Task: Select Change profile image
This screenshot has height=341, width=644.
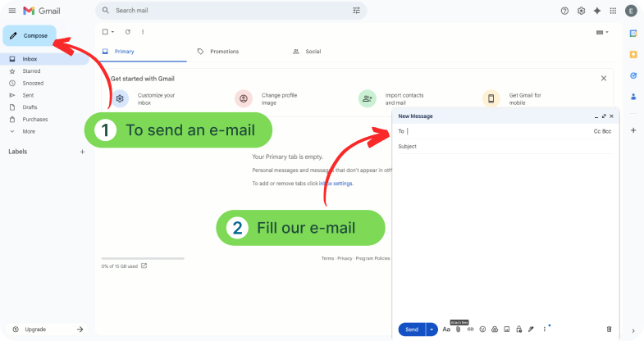Action: tap(266, 99)
